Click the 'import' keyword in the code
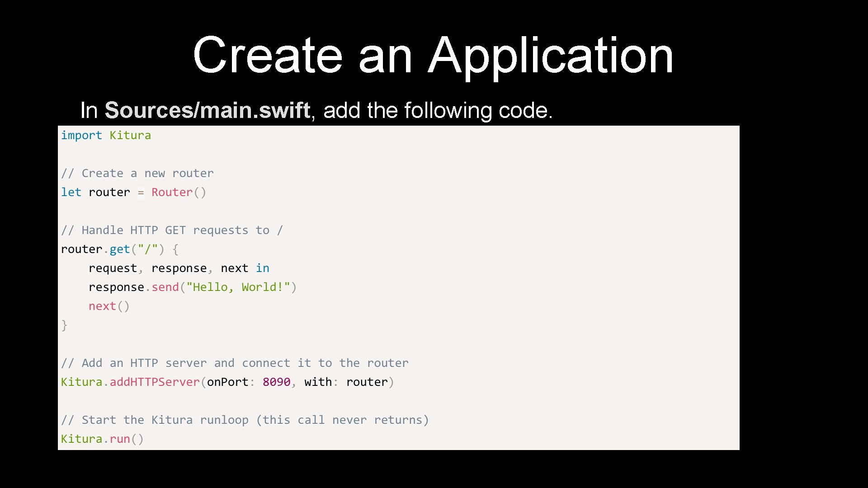 point(81,135)
